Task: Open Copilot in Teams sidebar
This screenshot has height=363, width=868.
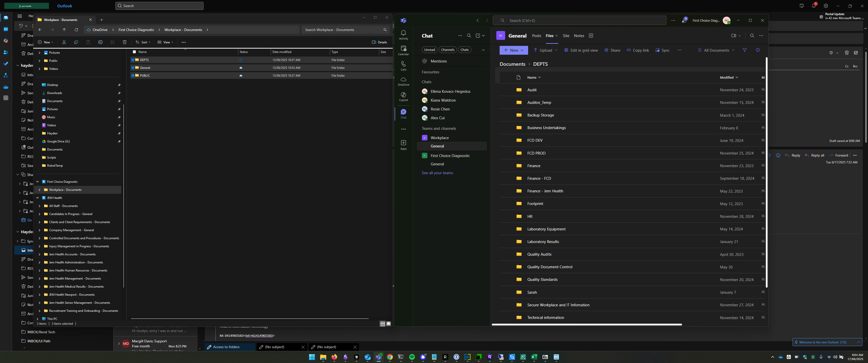Action: [x=403, y=97]
